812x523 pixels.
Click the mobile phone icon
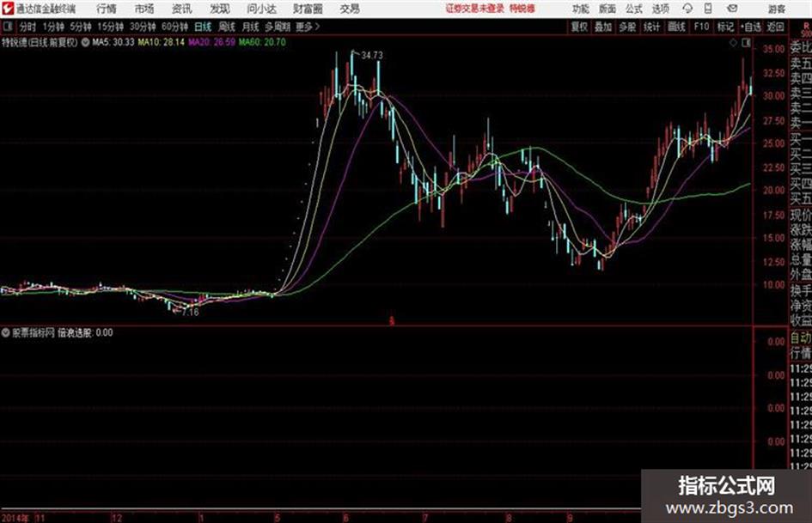(708, 9)
